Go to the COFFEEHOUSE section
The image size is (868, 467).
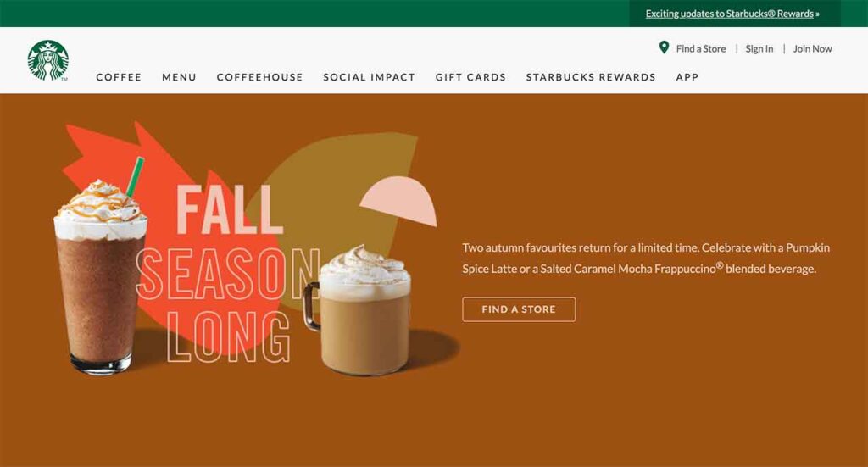click(x=259, y=77)
